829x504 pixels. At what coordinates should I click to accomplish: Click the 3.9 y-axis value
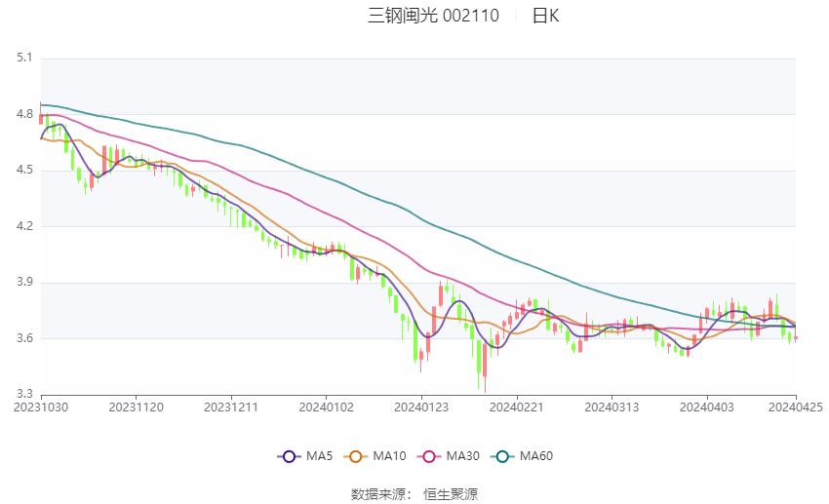(24, 282)
